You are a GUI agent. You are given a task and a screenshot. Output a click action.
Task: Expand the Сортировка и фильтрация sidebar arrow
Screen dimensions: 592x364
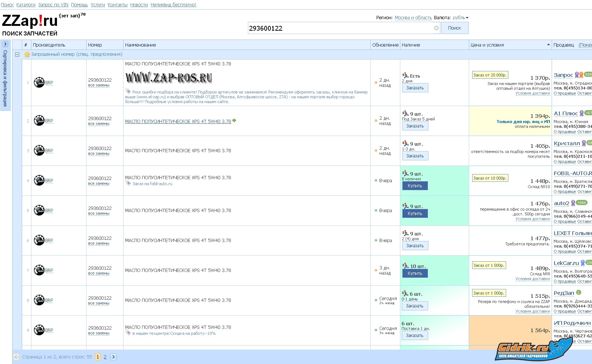coord(5,44)
